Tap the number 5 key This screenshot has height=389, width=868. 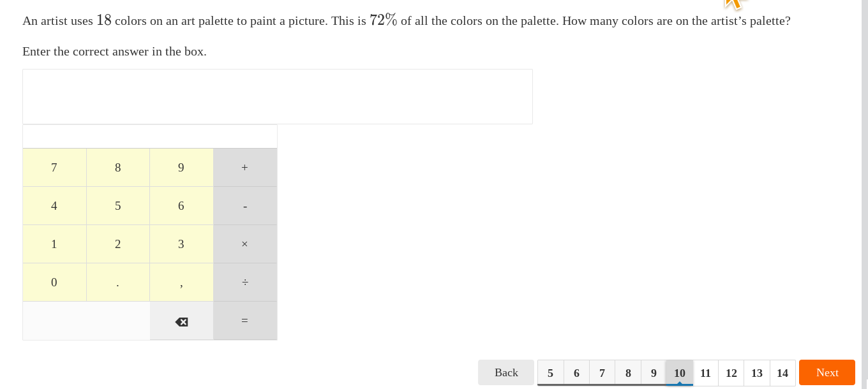click(x=118, y=206)
